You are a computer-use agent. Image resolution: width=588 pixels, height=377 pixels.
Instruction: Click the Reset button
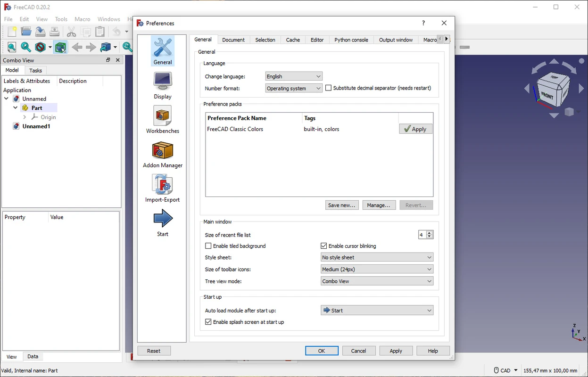(x=154, y=351)
